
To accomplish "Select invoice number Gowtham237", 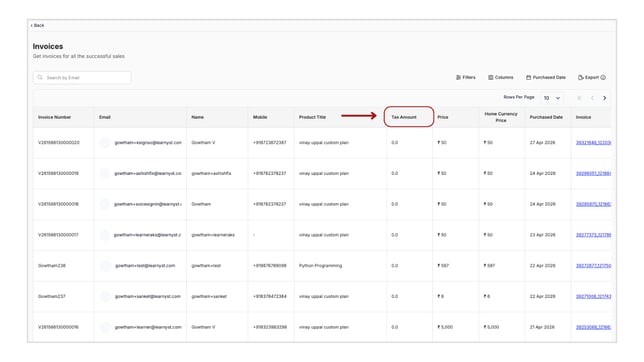I will [x=52, y=297].
